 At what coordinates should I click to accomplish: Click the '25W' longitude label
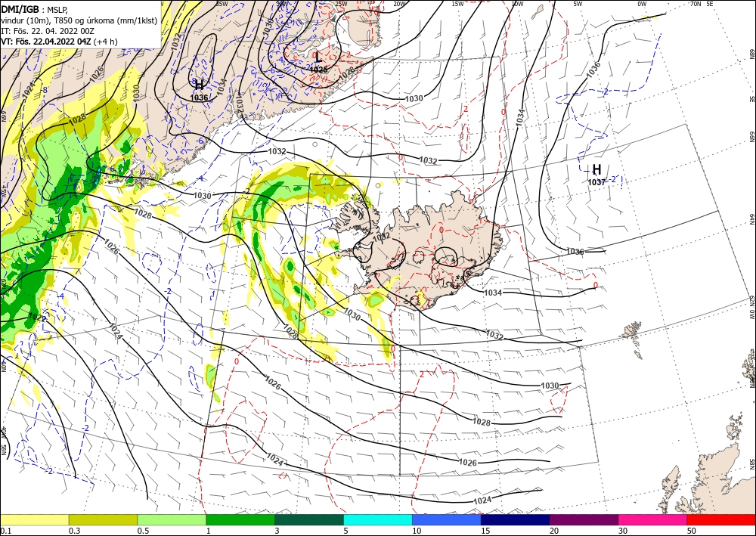[x=341, y=4]
